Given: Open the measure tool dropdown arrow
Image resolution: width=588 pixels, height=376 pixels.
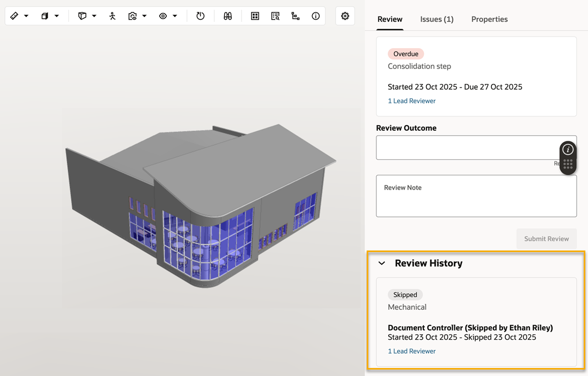Looking at the screenshot, I should (x=26, y=16).
